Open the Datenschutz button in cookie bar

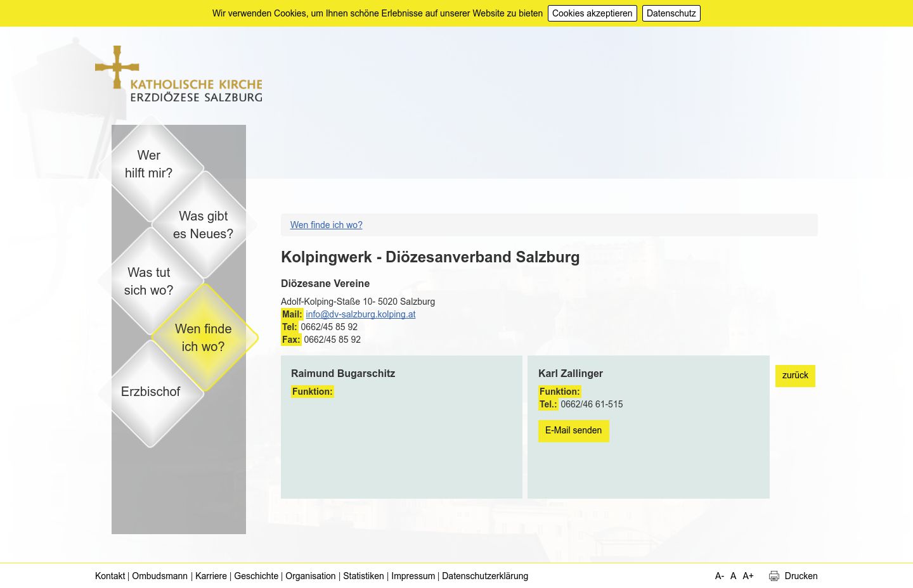click(671, 13)
